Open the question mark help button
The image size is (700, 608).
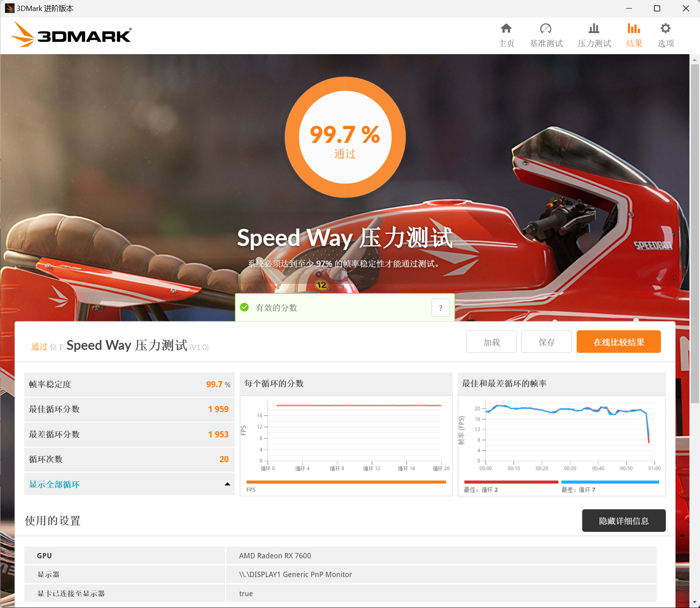click(440, 308)
